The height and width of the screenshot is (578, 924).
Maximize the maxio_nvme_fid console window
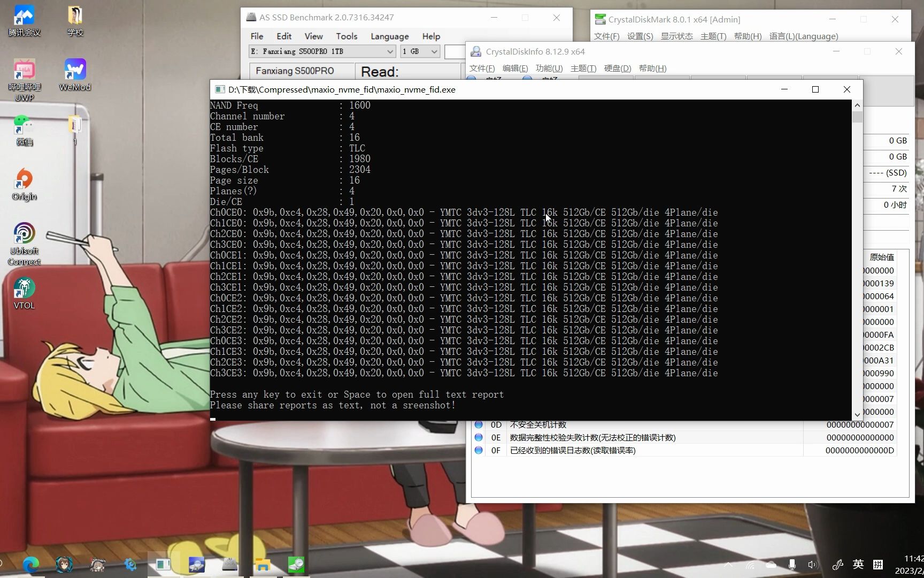tap(815, 89)
